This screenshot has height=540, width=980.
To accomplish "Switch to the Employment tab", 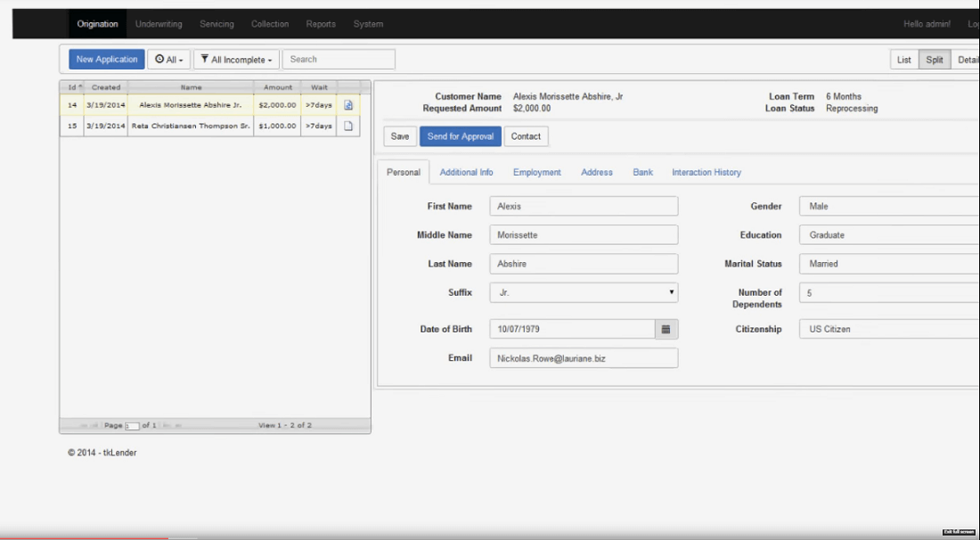I will (536, 172).
